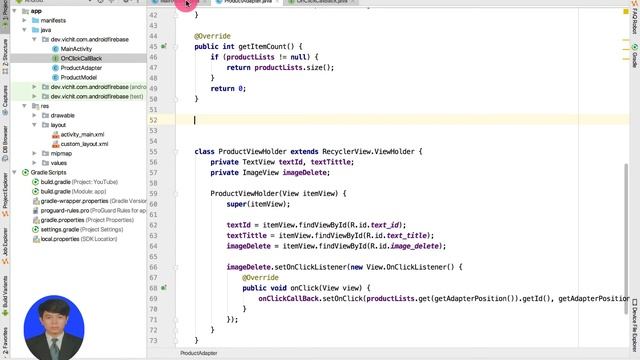Open the Project Explorer side tab
640x360 pixels.
[5, 194]
